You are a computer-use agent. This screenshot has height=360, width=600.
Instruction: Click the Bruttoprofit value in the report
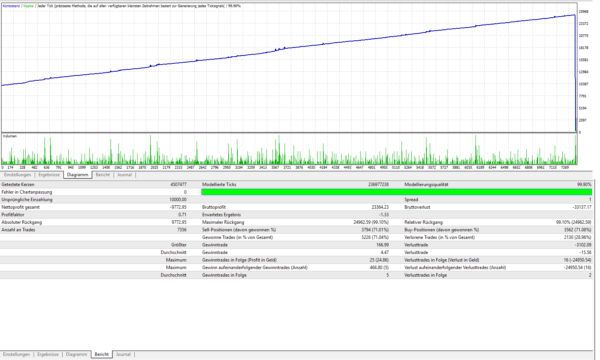point(380,207)
